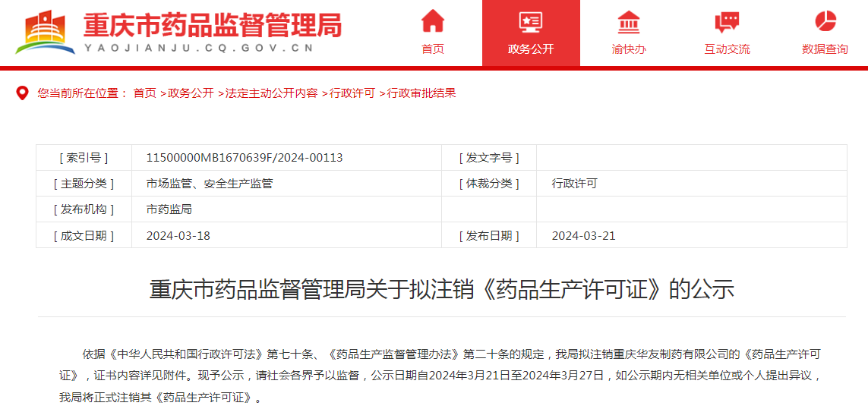Click the 互动交流 chat bubble icon
This screenshot has height=409, width=868.
coord(727,21)
